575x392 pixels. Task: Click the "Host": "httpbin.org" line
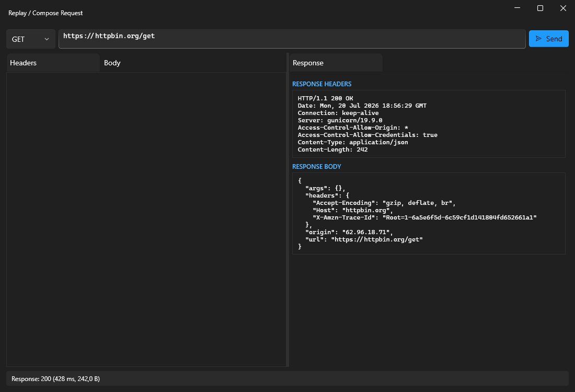[353, 210]
